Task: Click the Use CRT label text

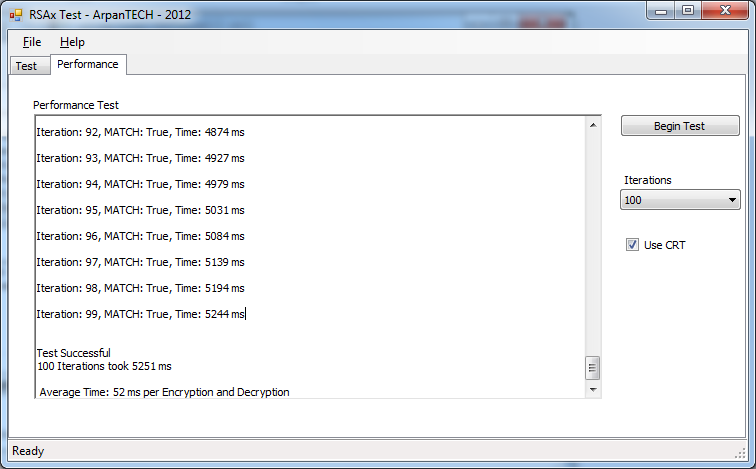Action: click(664, 245)
